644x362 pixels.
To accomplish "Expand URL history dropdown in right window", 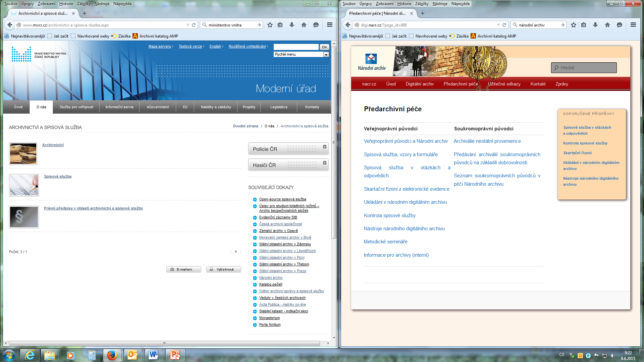I will click(x=498, y=25).
